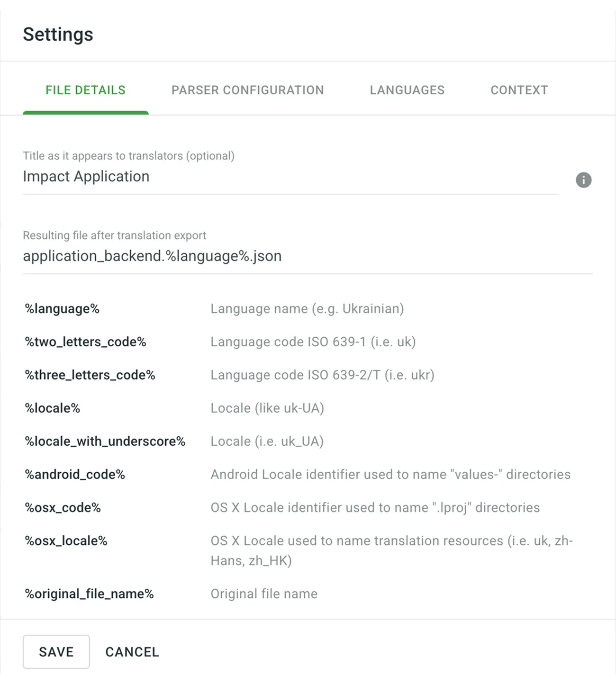
Task: Click the info icon beside title field
Action: pos(583,180)
